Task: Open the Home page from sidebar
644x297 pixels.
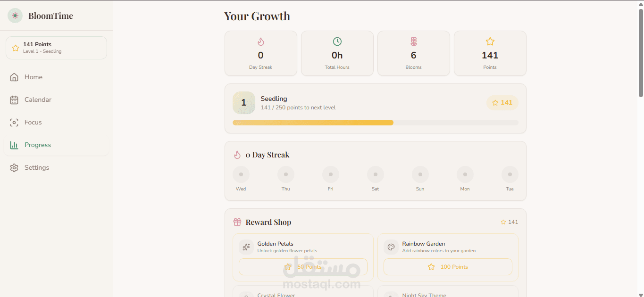Action: pyautogui.click(x=33, y=77)
